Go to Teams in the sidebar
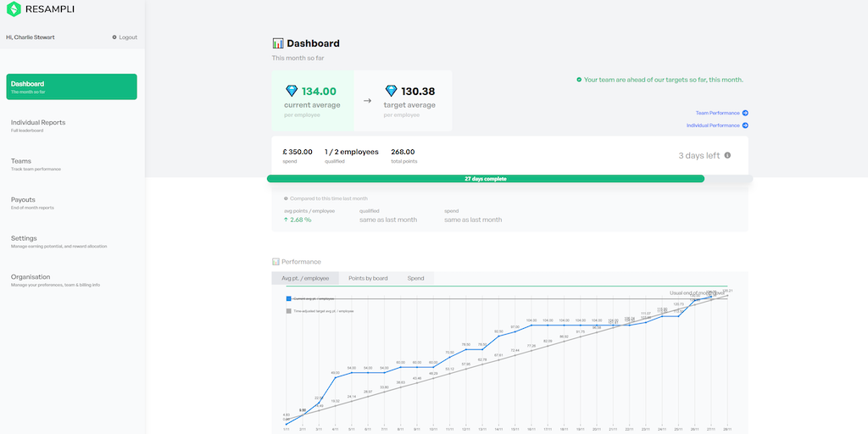 [21, 161]
